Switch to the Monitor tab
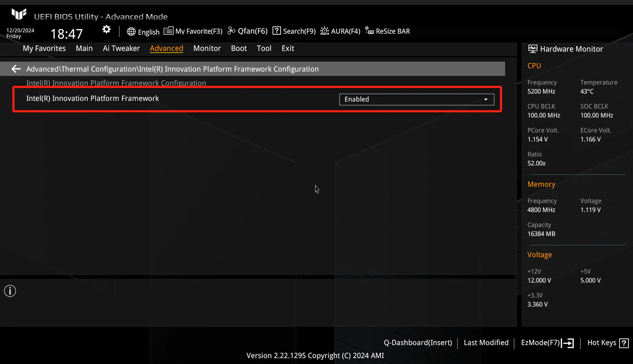 207,48
